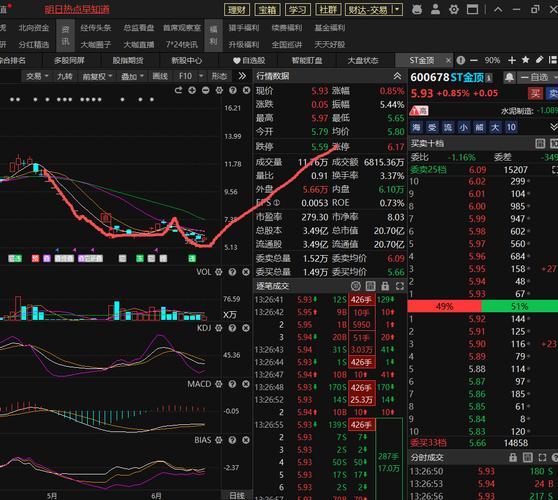Click the red 买 buy button
558x500 pixels.
pos(535,94)
